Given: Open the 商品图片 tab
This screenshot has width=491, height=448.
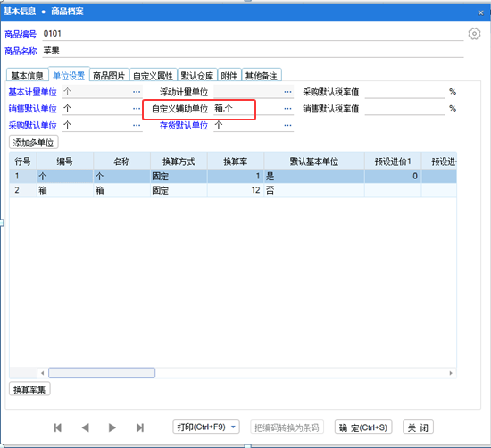Looking at the screenshot, I should (109, 76).
